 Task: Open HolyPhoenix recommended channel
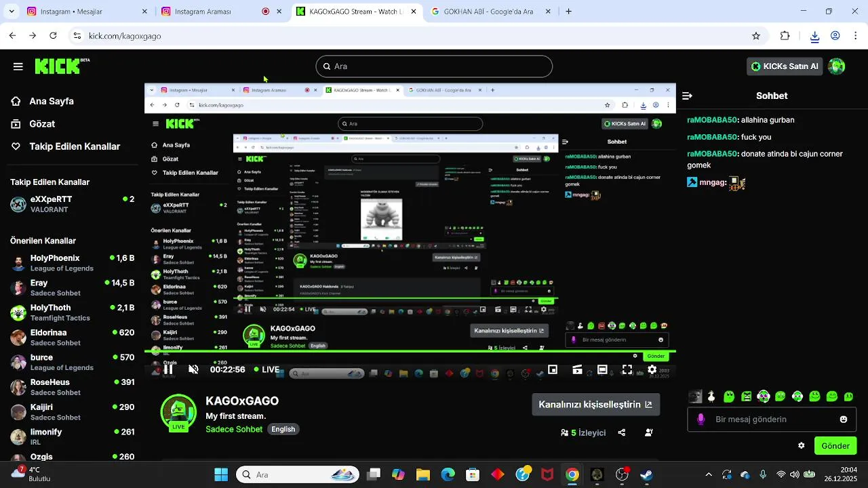[72, 263]
